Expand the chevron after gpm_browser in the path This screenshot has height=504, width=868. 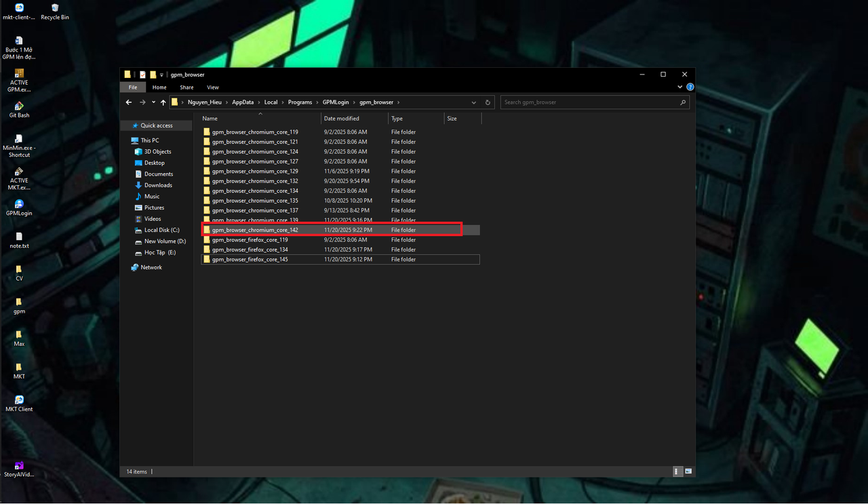tap(399, 102)
